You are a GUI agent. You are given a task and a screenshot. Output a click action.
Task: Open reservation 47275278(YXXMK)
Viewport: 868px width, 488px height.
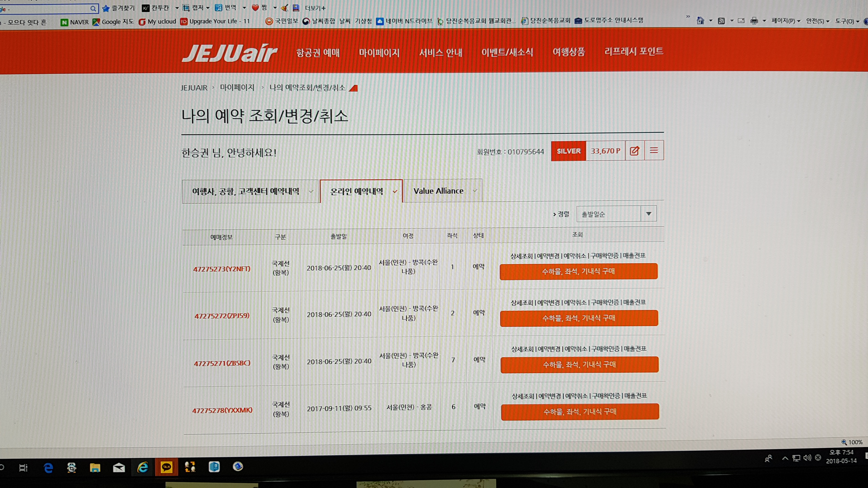[x=222, y=410]
